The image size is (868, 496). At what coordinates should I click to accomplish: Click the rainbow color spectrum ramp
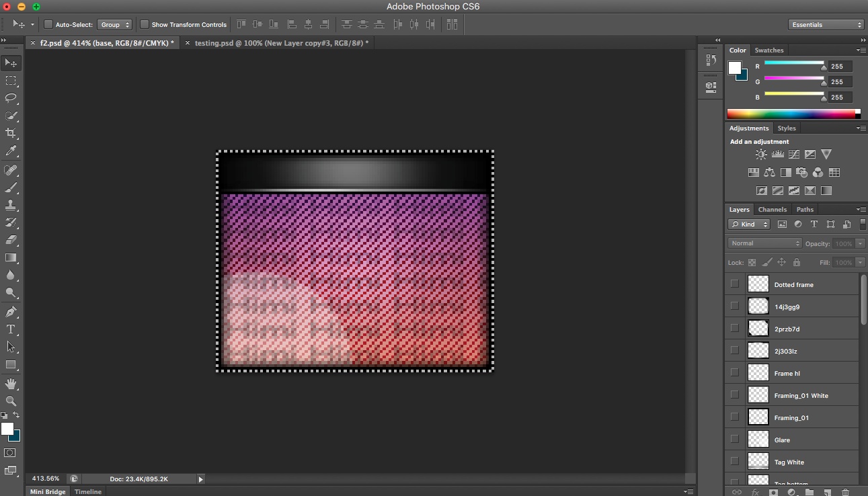[793, 114]
